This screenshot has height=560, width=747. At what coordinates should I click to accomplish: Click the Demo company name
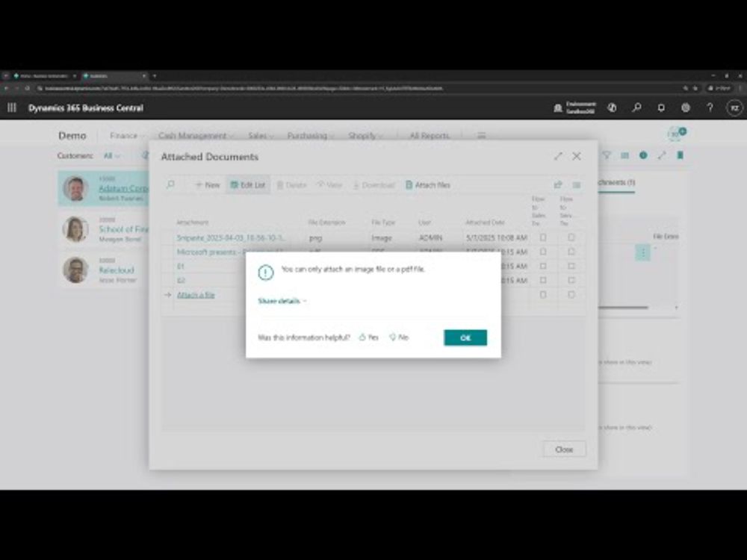click(72, 136)
